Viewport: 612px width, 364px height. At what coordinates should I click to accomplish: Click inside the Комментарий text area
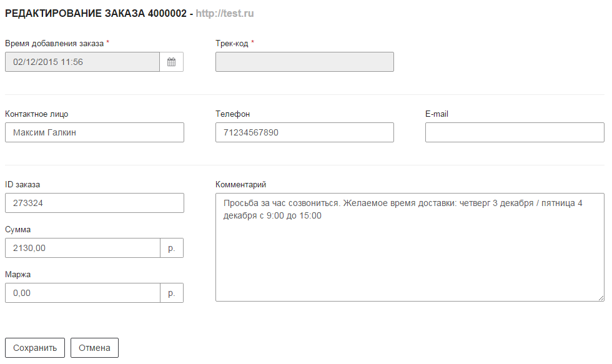[410, 247]
